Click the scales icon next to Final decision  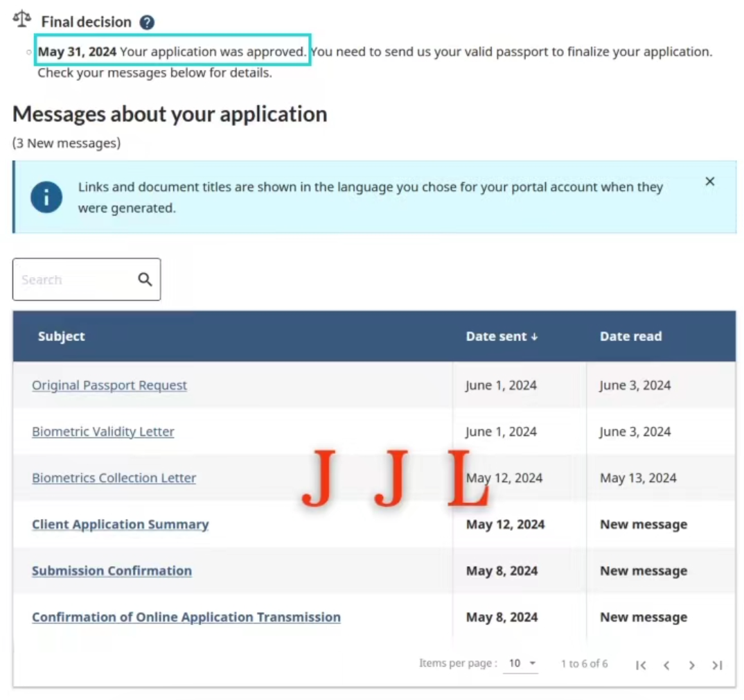22,20
